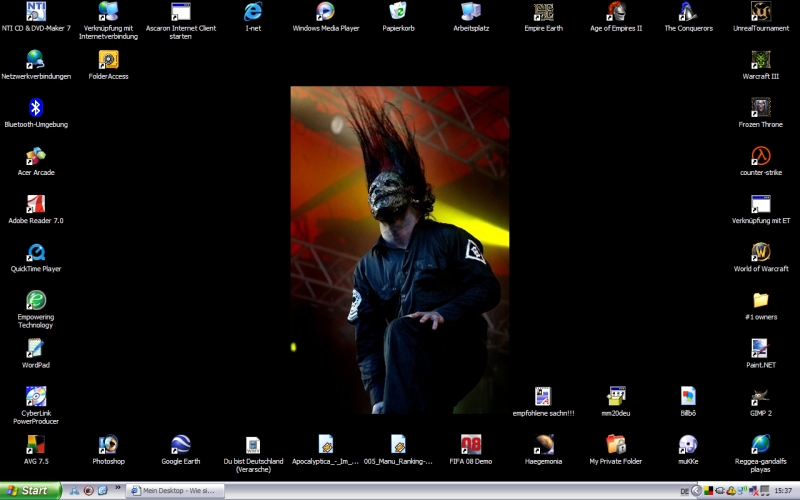This screenshot has width=800, height=500.
Task: Launch Age of Empires II
Action: point(616,12)
